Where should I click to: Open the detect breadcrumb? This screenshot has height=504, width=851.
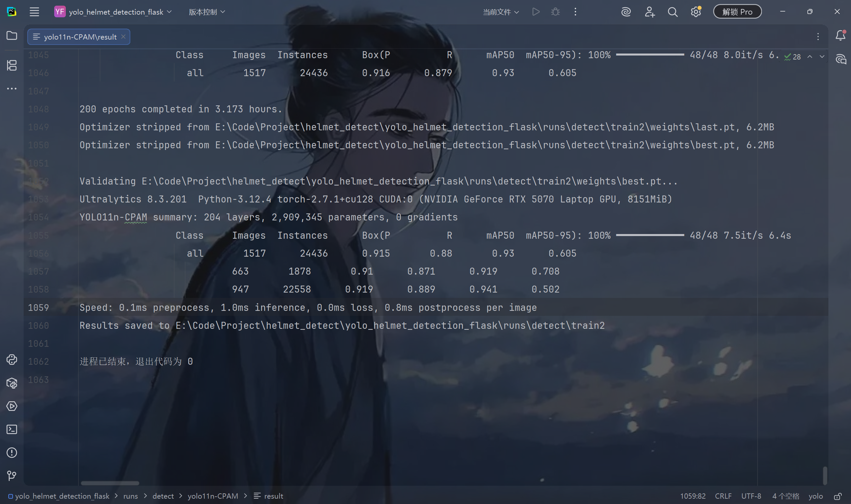(163, 496)
